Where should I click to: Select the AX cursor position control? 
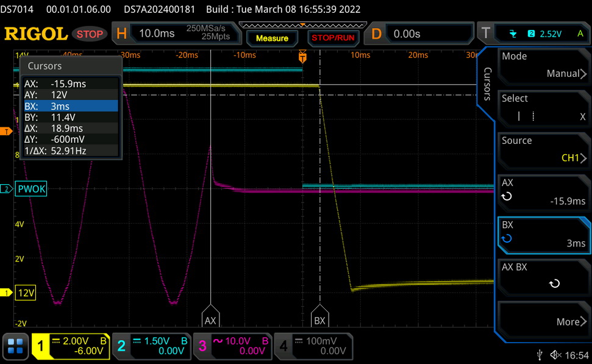[544, 192]
